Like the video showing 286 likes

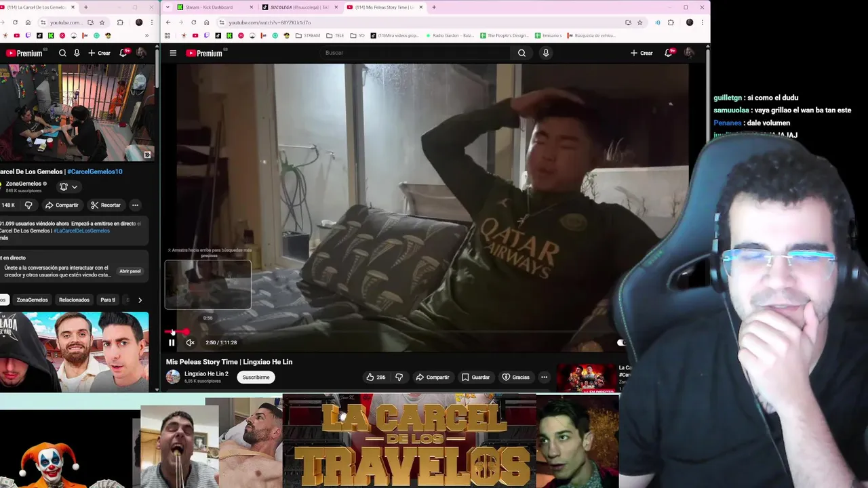[x=376, y=377]
